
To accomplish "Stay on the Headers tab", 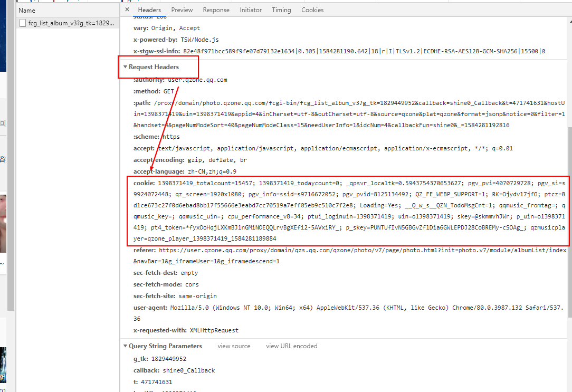I will (x=149, y=9).
